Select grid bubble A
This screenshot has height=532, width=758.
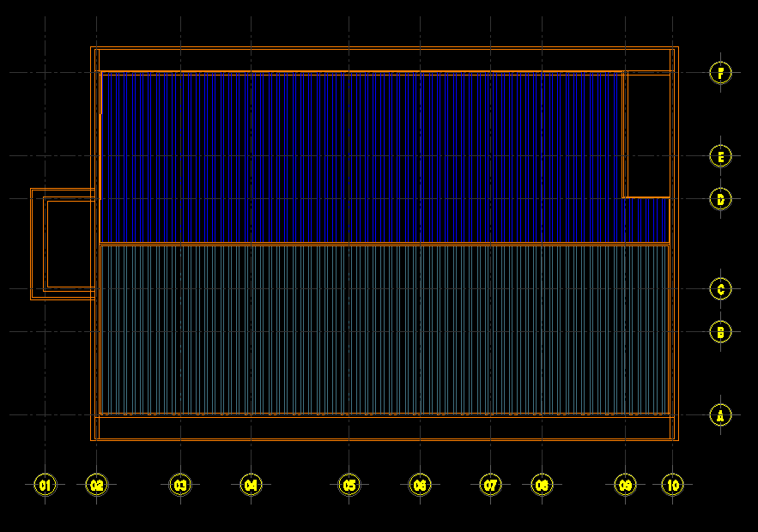720,415
